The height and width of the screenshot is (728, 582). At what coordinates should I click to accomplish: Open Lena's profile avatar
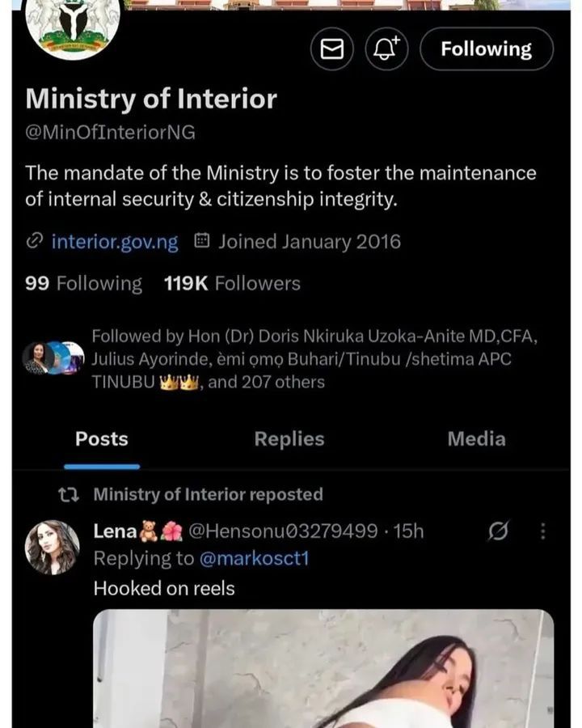tap(53, 548)
